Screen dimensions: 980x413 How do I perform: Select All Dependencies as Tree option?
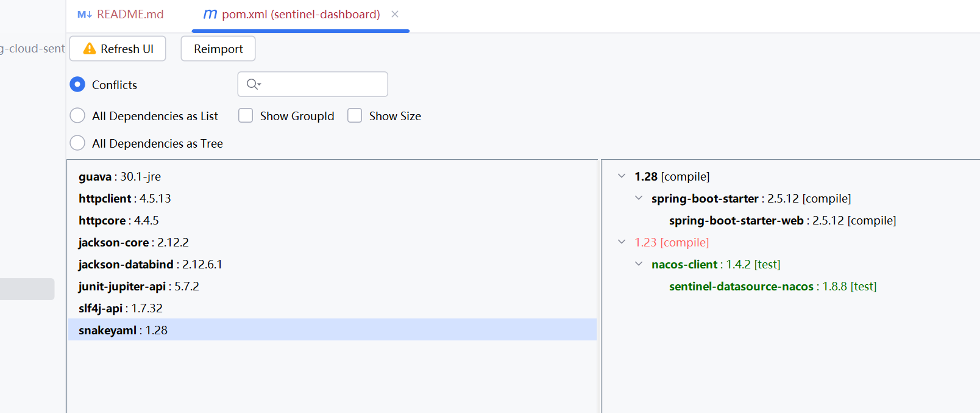(77, 143)
